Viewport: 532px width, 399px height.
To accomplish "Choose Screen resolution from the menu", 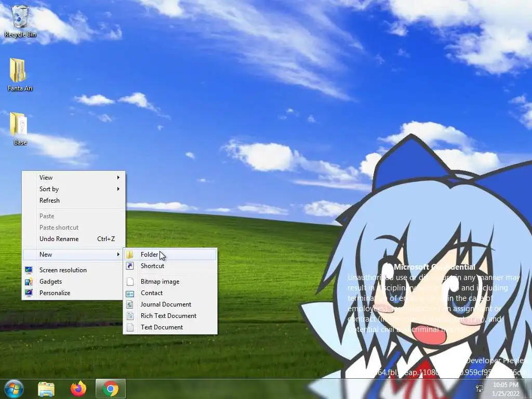I will [x=74, y=270].
